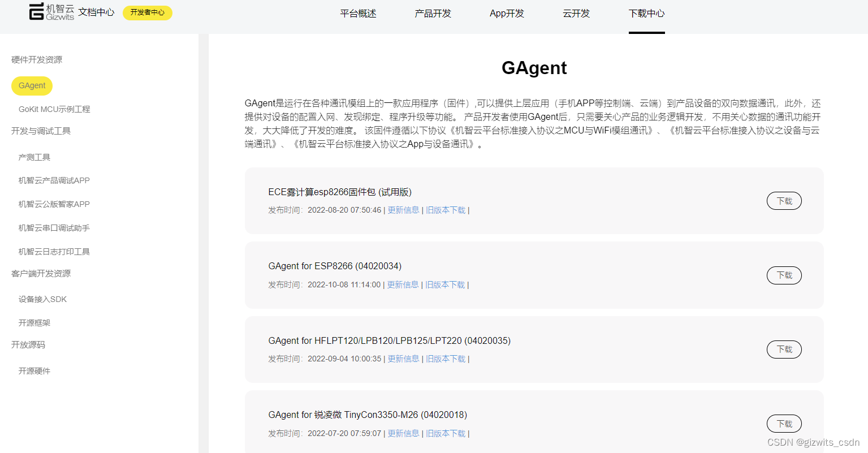Screen dimensions: 868x453
Task: Open 更新信息 for ECE雾计算esp8266固件包
Action: [403, 210]
